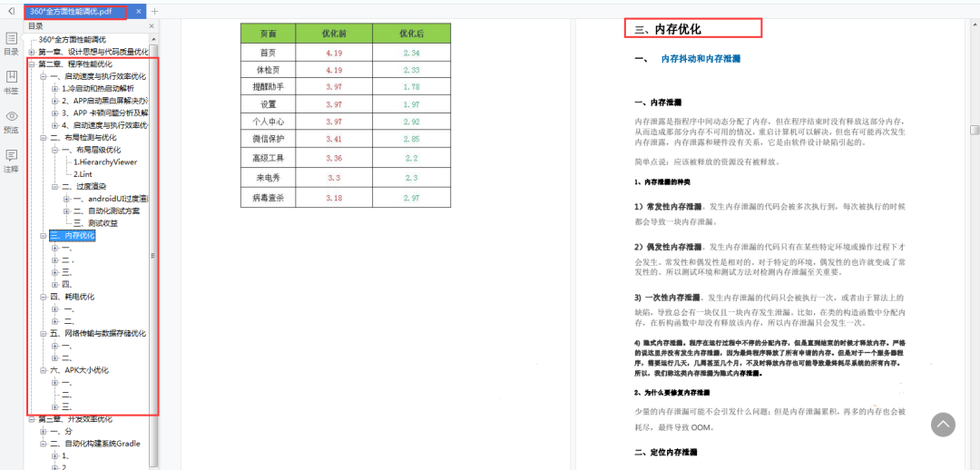Image resolution: width=980 pixels, height=470 pixels.
Task: Click the document's vertical scrollbar thumb
Action: [x=975, y=130]
